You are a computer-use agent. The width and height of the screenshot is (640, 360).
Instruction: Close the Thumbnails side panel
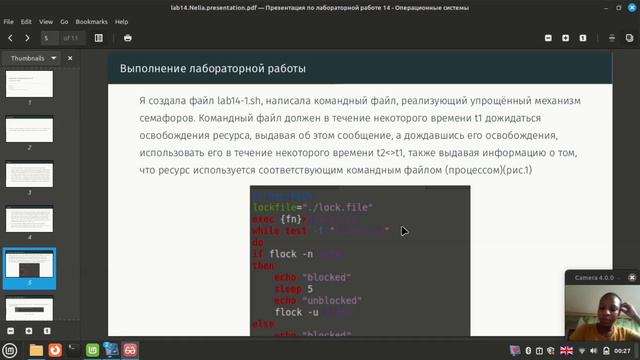pyautogui.click(x=70, y=58)
